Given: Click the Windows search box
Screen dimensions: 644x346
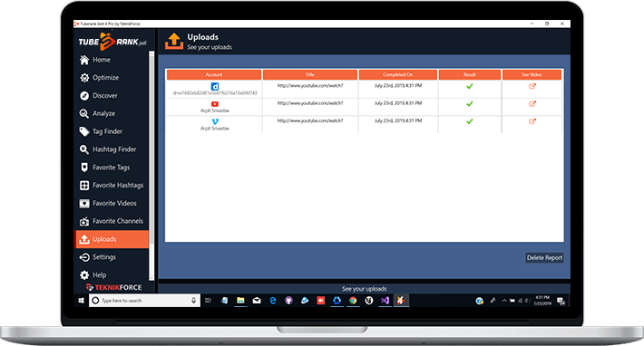Looking at the screenshot, I should [x=144, y=301].
